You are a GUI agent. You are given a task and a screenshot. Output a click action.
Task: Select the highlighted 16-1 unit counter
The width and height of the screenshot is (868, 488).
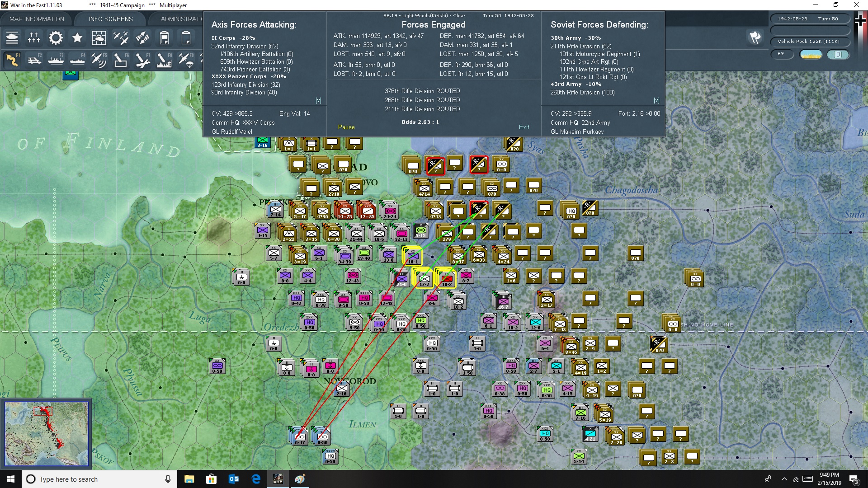coord(412,256)
